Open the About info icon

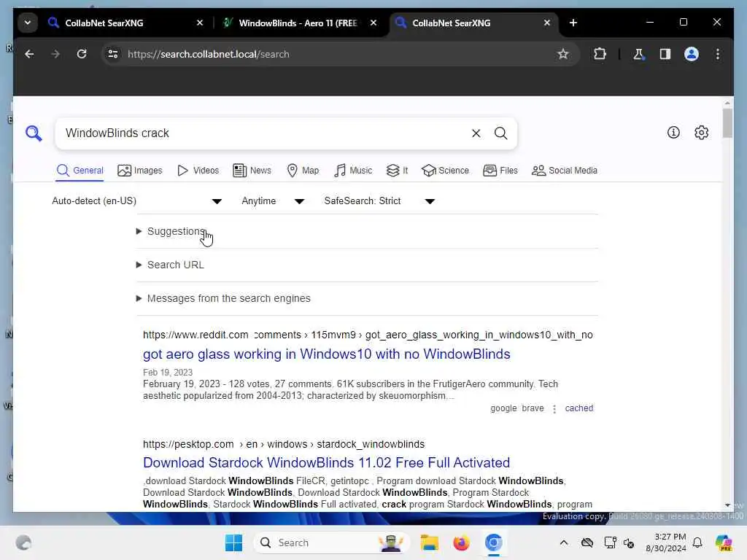tap(673, 133)
